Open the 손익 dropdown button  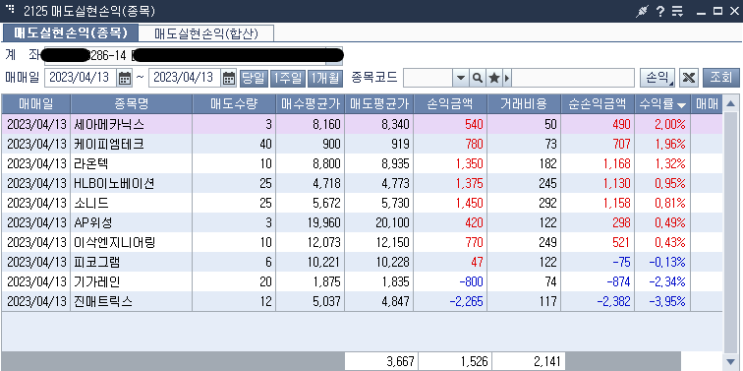(x=657, y=78)
